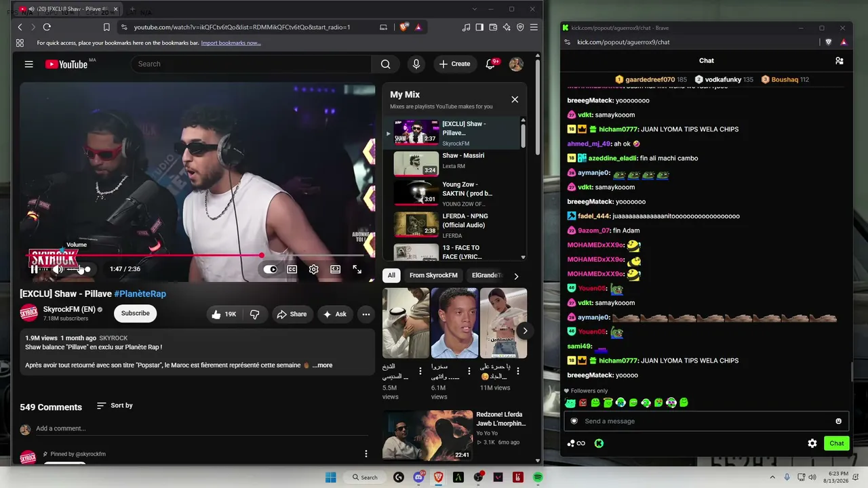The height and width of the screenshot is (488, 868).
Task: Click the YouTube search magnifier button
Action: click(x=385, y=64)
